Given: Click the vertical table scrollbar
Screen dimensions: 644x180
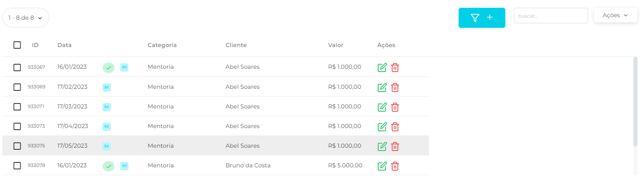Looking at the screenshot, I should click(635, 102).
